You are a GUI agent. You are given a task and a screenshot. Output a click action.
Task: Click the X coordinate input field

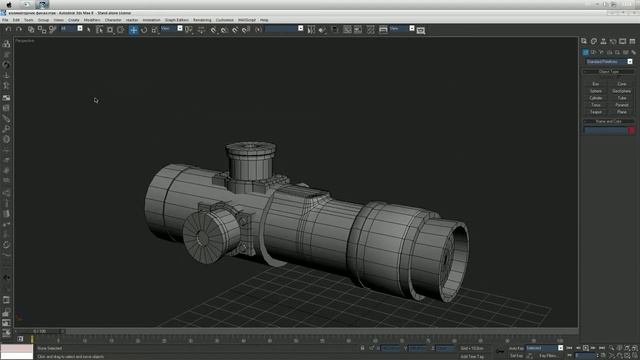pos(391,348)
